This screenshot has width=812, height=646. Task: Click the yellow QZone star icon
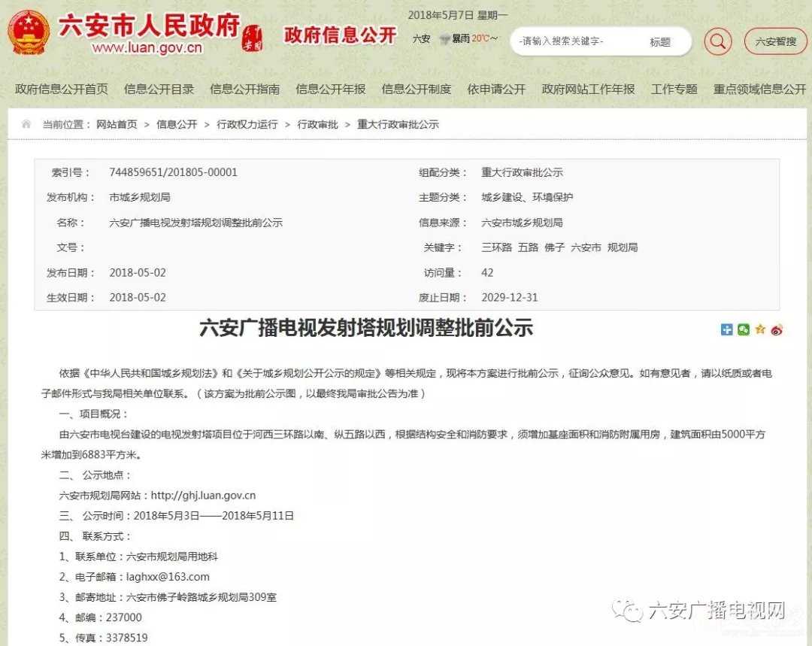coord(760,329)
